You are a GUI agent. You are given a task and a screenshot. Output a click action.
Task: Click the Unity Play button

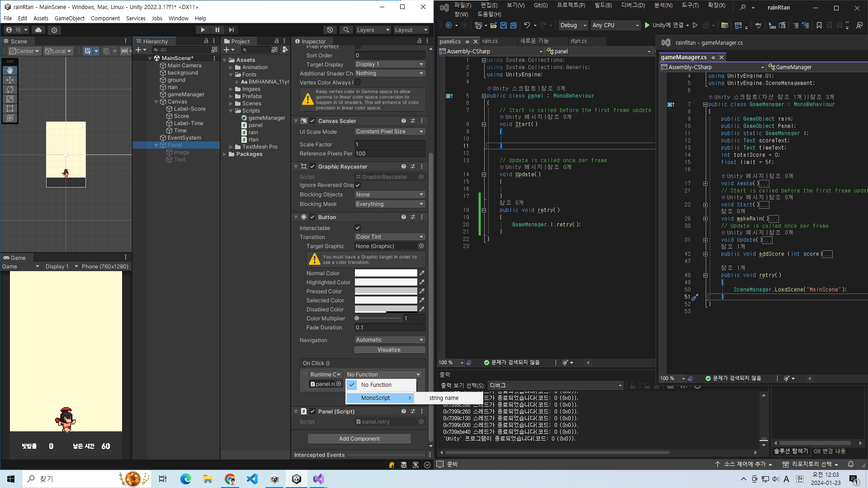coord(203,30)
